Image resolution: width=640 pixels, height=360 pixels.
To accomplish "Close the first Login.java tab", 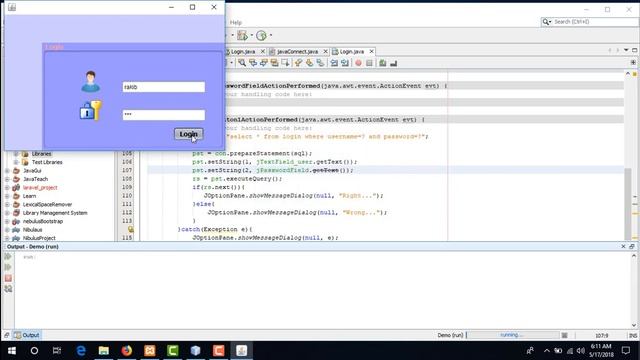I will pos(263,51).
